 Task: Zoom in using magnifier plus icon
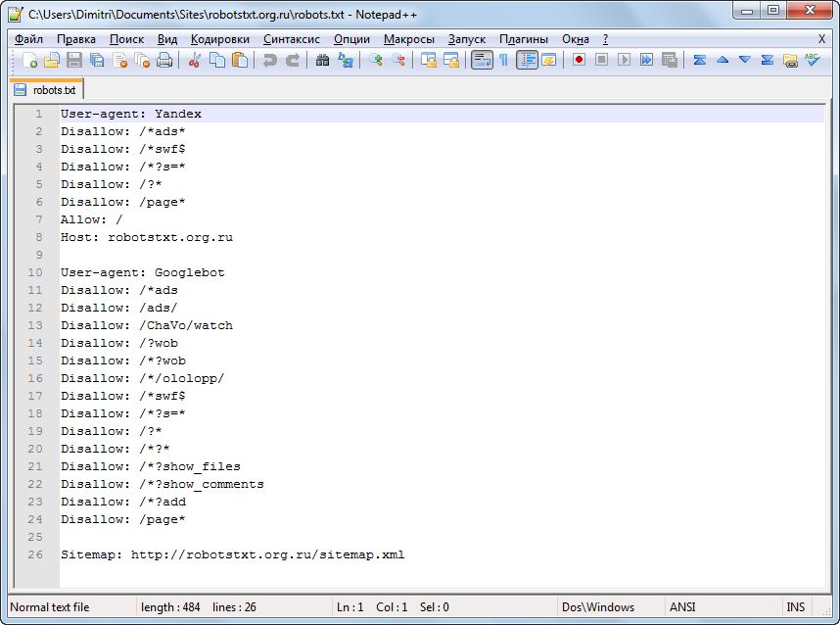(376, 60)
